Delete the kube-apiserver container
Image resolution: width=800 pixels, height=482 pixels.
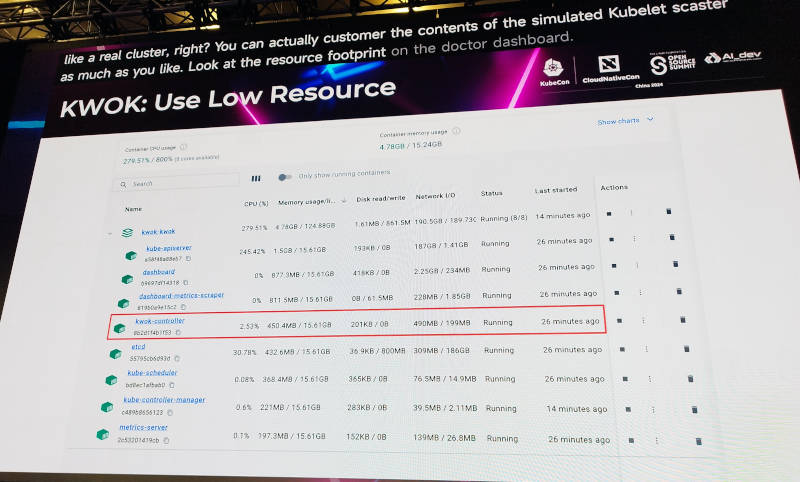(x=672, y=237)
